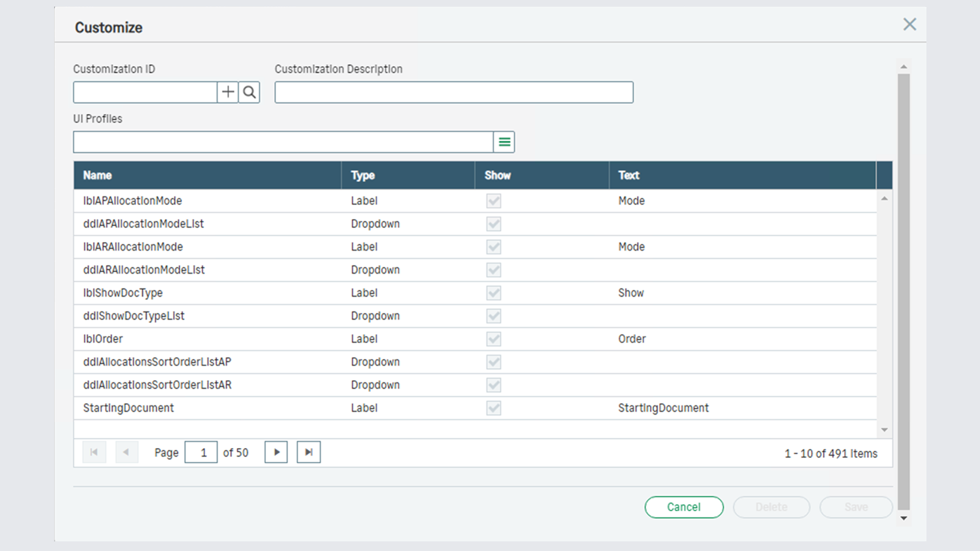Viewport: 980px width, 551px height.
Task: Click the Page number input field
Action: coord(201,452)
